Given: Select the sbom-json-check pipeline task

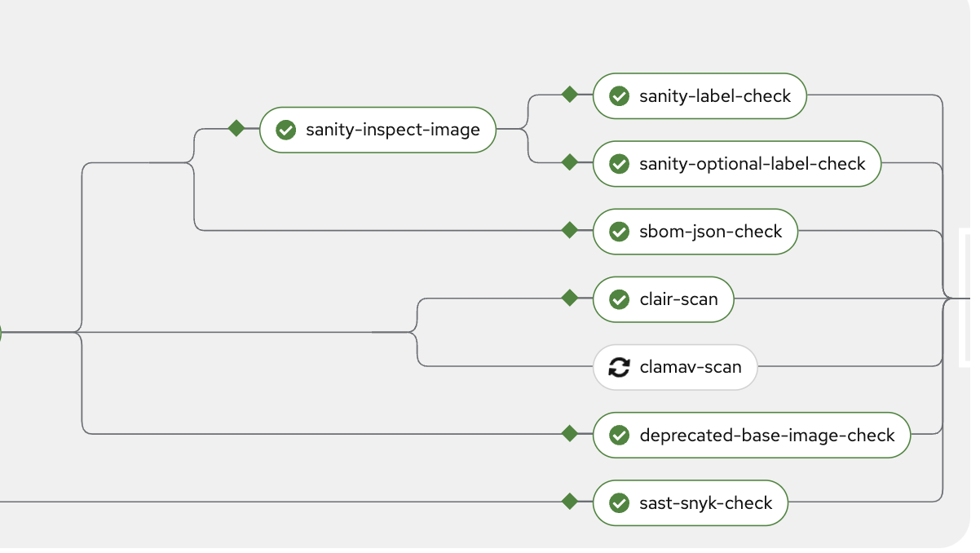Looking at the screenshot, I should pos(710,232).
